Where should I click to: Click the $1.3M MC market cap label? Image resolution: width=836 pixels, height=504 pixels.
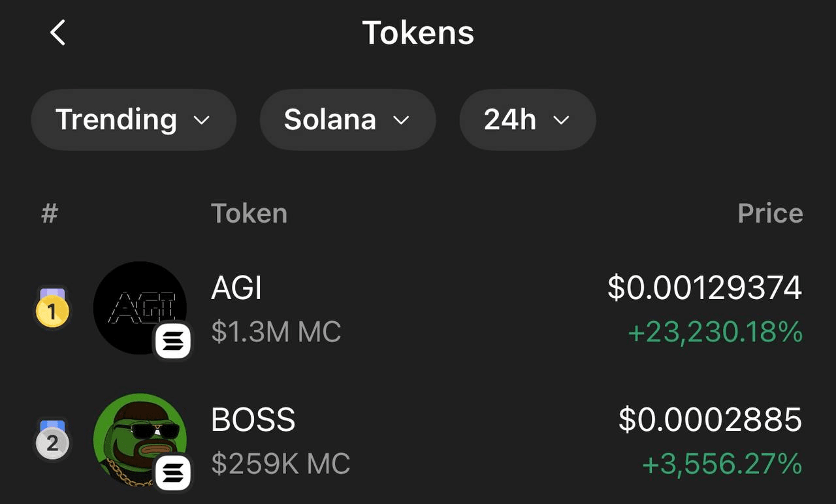point(276,332)
